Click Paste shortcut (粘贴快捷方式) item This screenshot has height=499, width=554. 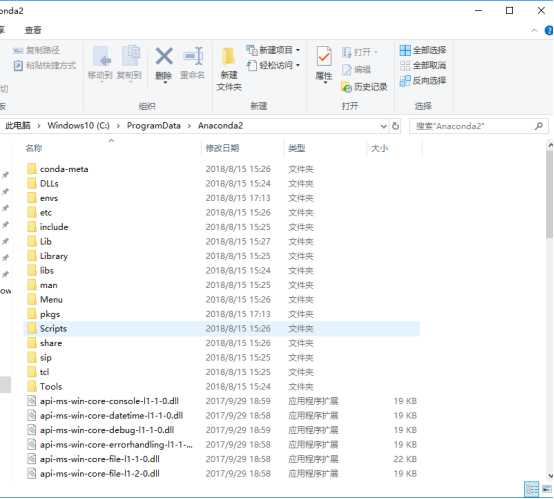tap(45, 66)
